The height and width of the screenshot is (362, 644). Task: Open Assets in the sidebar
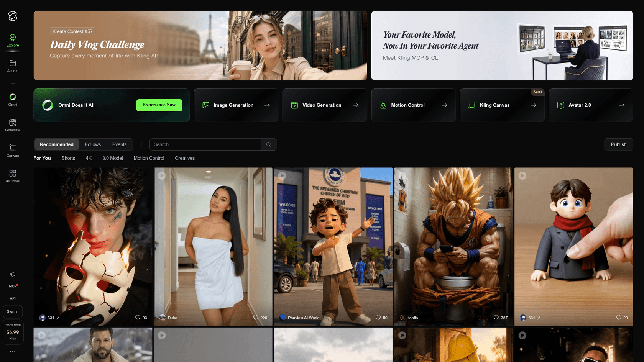pos(13,66)
